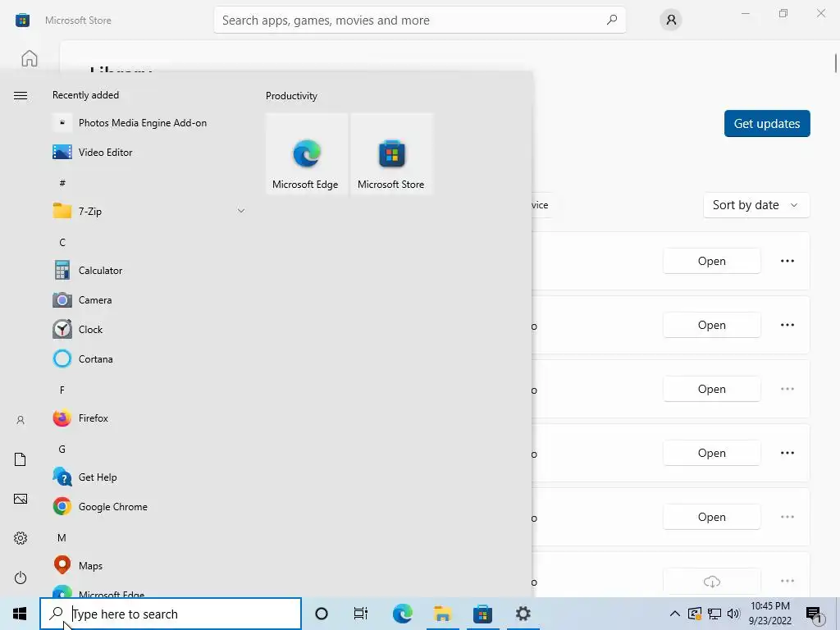The width and height of the screenshot is (840, 630).
Task: Click the taskbar search box
Action: tap(171, 614)
